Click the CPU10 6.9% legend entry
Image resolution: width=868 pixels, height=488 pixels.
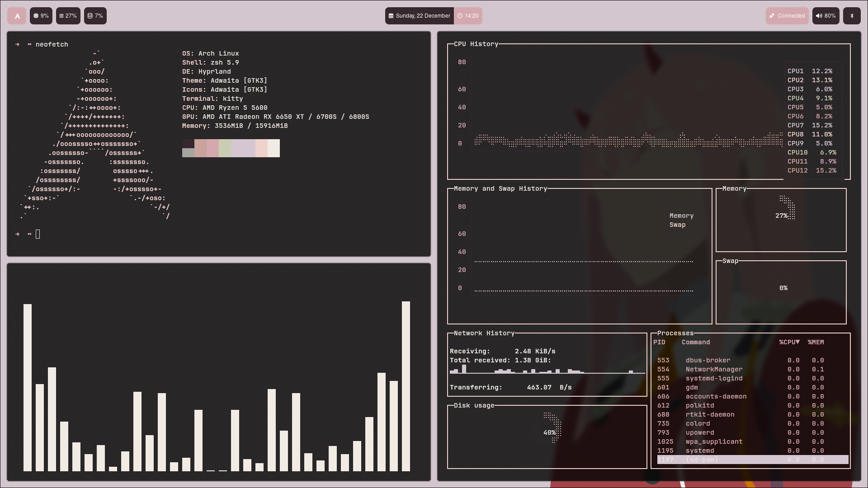(x=812, y=153)
